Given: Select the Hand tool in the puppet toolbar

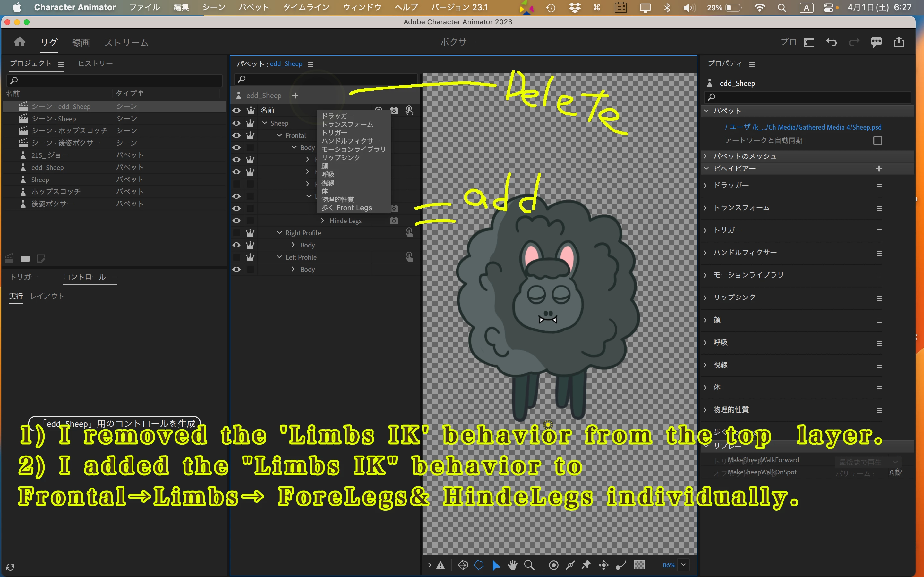Looking at the screenshot, I should click(512, 565).
